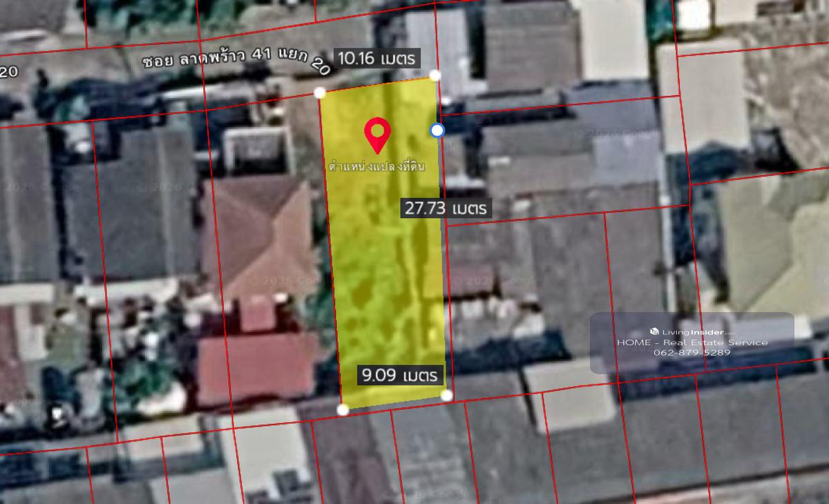Select the top-right white corner handle of yellow parcel
The image size is (829, 504).
click(x=435, y=75)
